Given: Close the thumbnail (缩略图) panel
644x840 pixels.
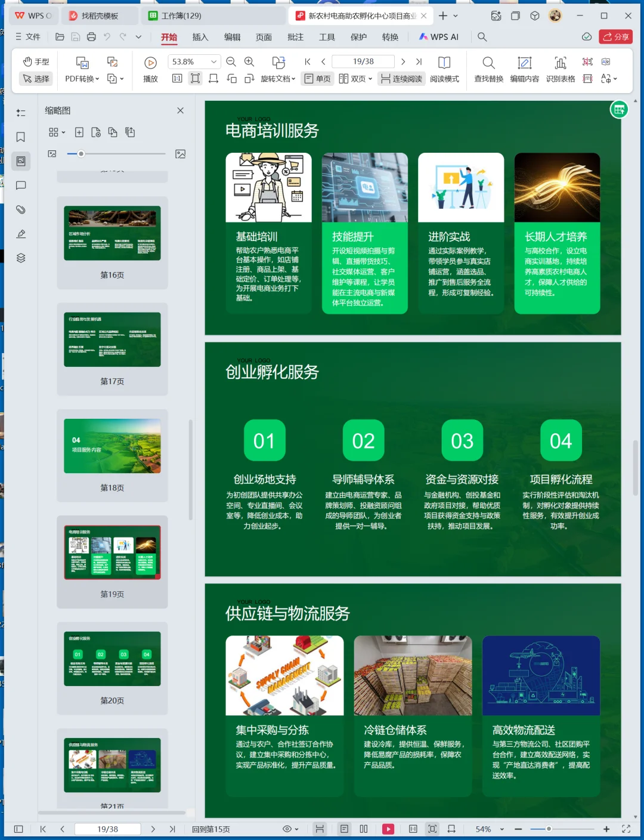Looking at the screenshot, I should 180,110.
